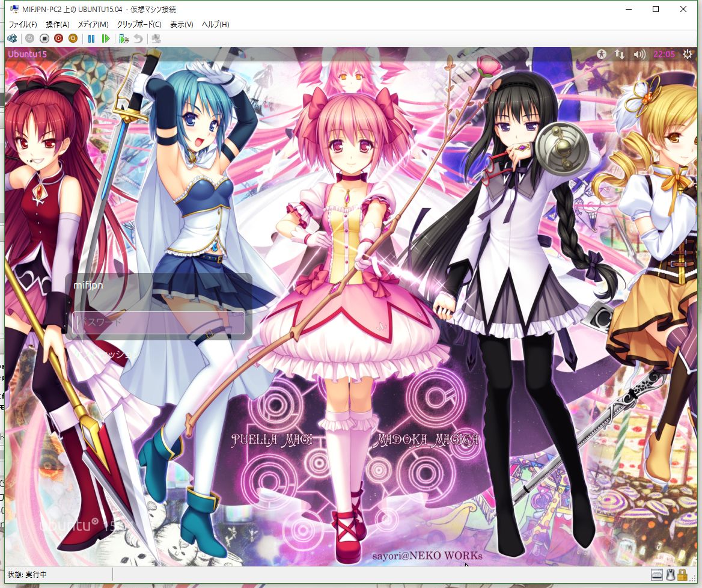702x588 pixels.
Task: Click the enhanced session toolbar icon
Action: tap(156, 39)
